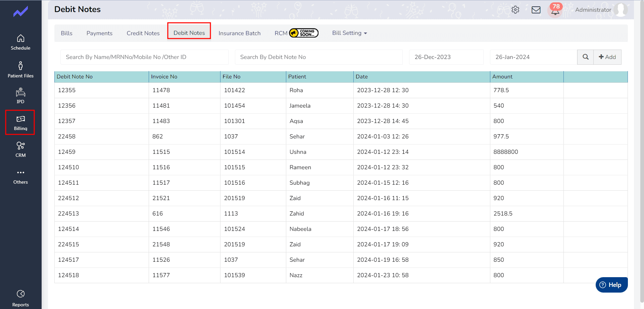The image size is (644, 309).
Task: Expand the Bill Setting dropdown
Action: (x=349, y=33)
